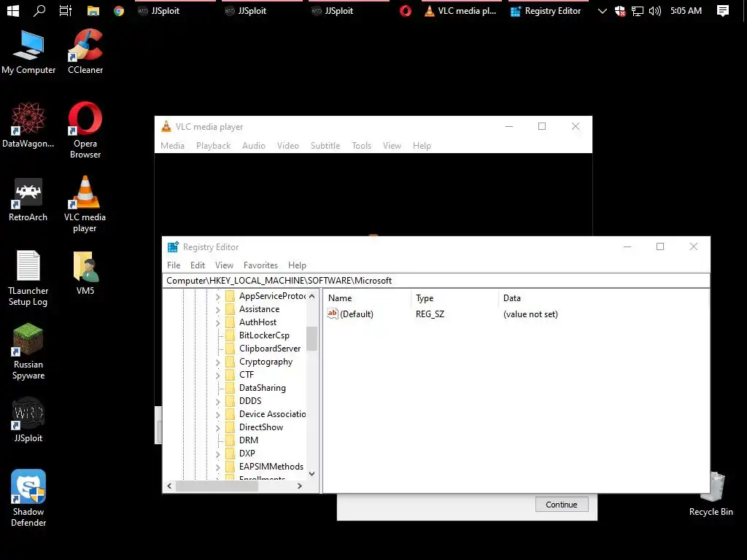Viewport: 747px width, 560px height.
Task: Show hidden tray icons chevron
Action: pyautogui.click(x=602, y=11)
